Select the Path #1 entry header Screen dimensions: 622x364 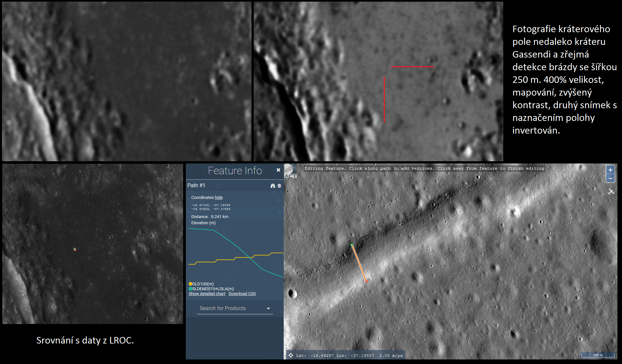point(196,185)
